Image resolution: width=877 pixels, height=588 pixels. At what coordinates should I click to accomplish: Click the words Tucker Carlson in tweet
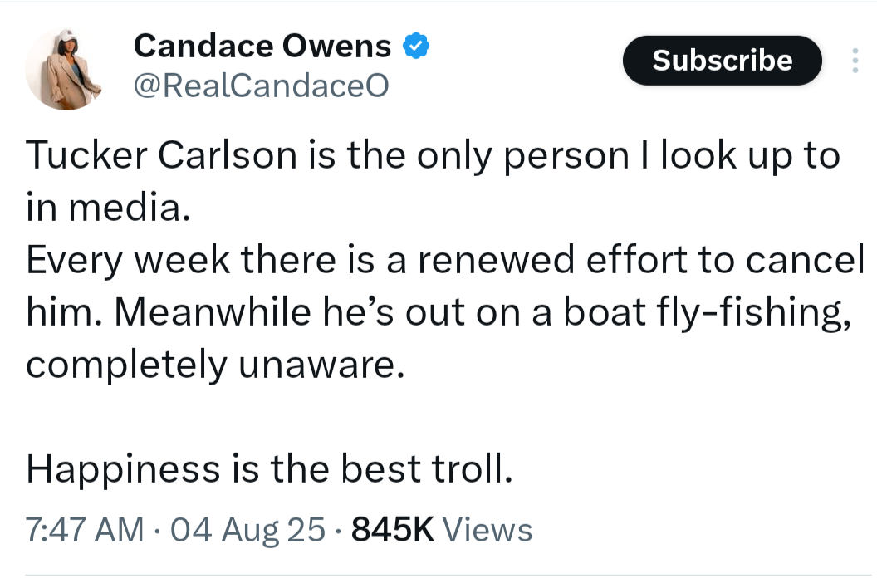(x=161, y=155)
